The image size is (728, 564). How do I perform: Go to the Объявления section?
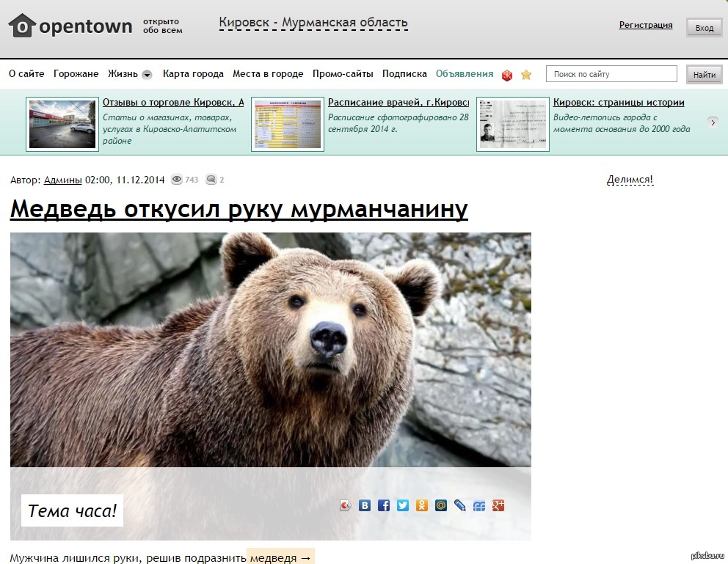click(465, 74)
